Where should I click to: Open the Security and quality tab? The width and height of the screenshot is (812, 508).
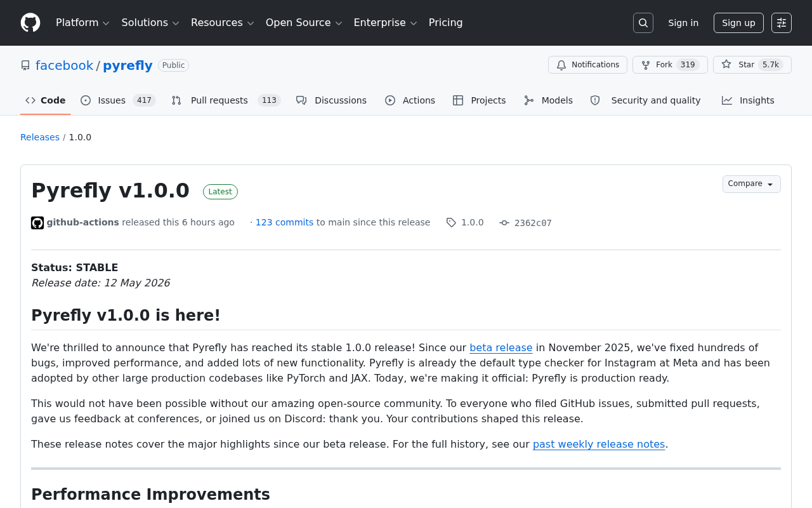click(x=646, y=100)
